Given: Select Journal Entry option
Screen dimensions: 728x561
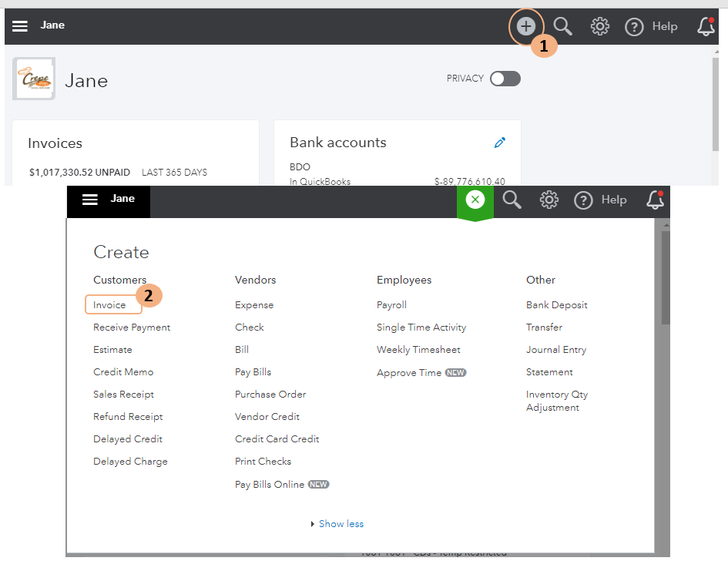Looking at the screenshot, I should click(x=555, y=350).
